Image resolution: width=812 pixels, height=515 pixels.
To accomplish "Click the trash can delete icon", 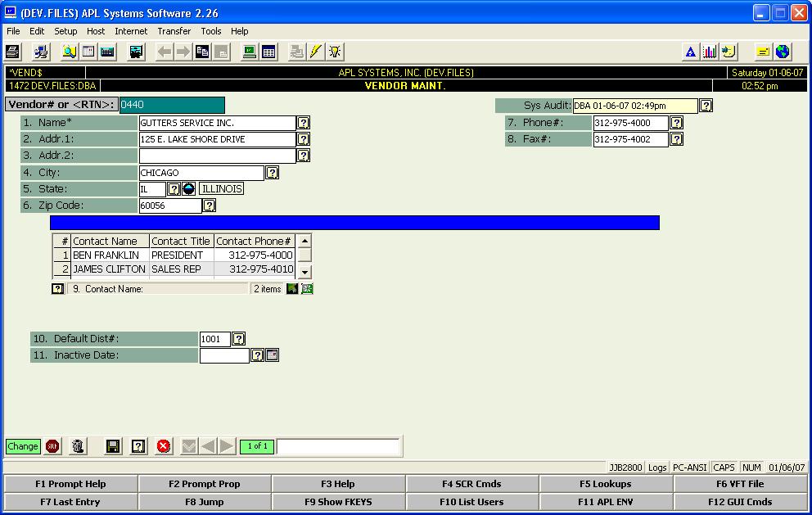I will click(78, 446).
